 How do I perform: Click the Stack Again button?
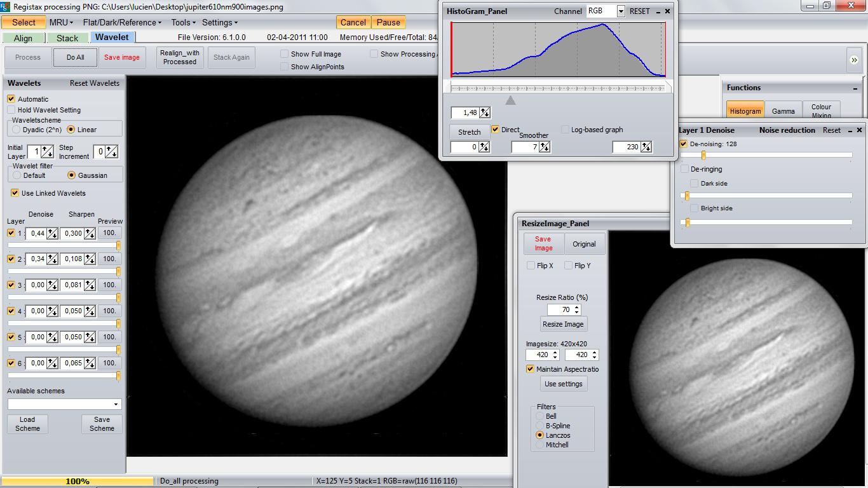pos(231,57)
